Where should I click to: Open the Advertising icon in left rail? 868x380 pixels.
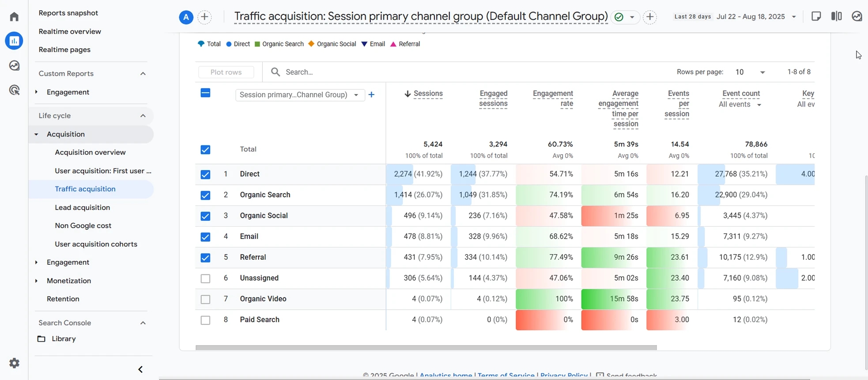14,91
